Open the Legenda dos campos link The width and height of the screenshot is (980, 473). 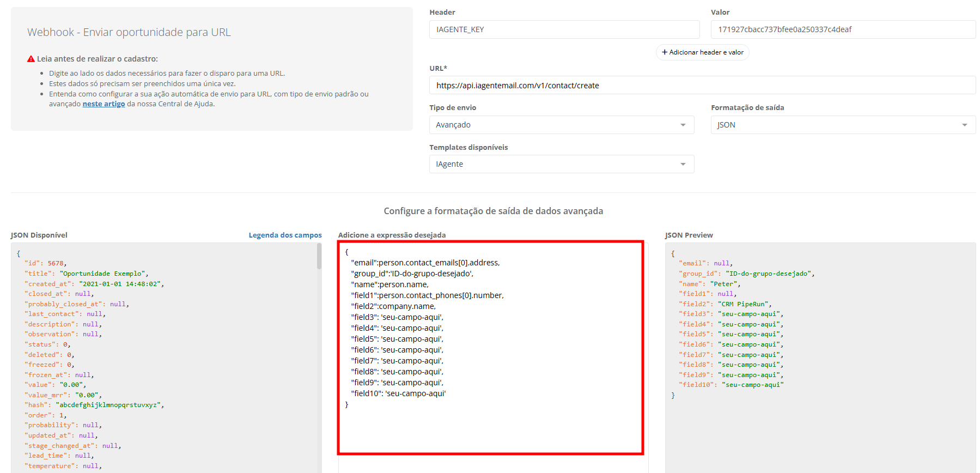click(285, 235)
